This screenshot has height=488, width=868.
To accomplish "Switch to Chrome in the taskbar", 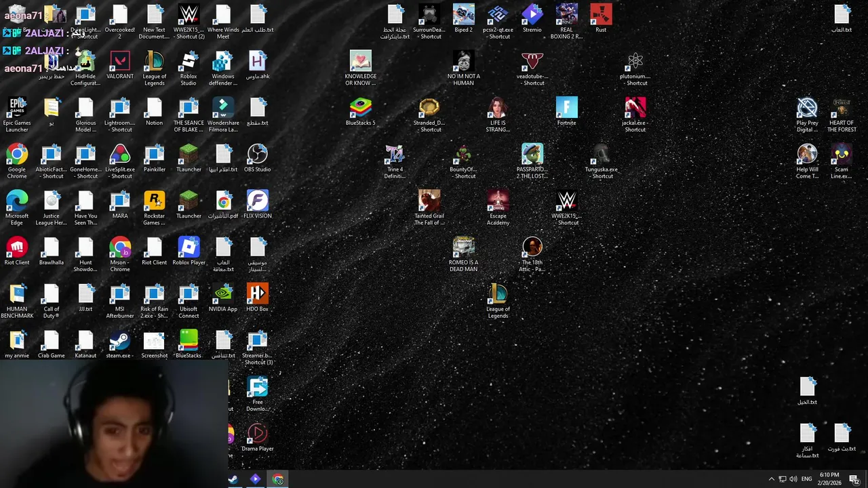I will (278, 479).
